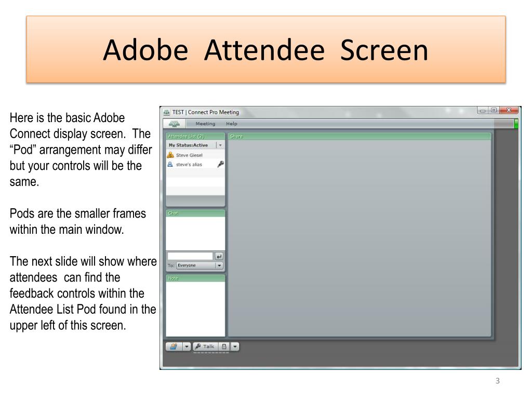Viewport: 532px width, 399px height.
Task: Click the Share pod title bar
Action: pos(360,137)
